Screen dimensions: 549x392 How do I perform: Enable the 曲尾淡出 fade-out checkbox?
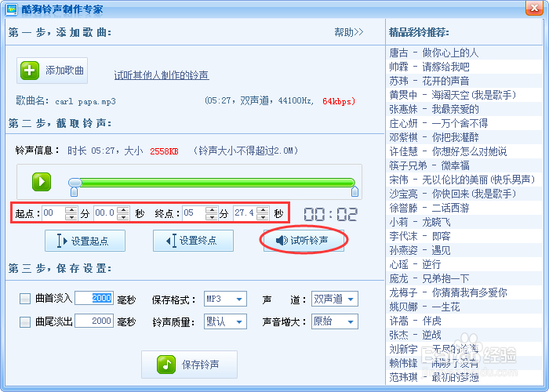(25, 321)
